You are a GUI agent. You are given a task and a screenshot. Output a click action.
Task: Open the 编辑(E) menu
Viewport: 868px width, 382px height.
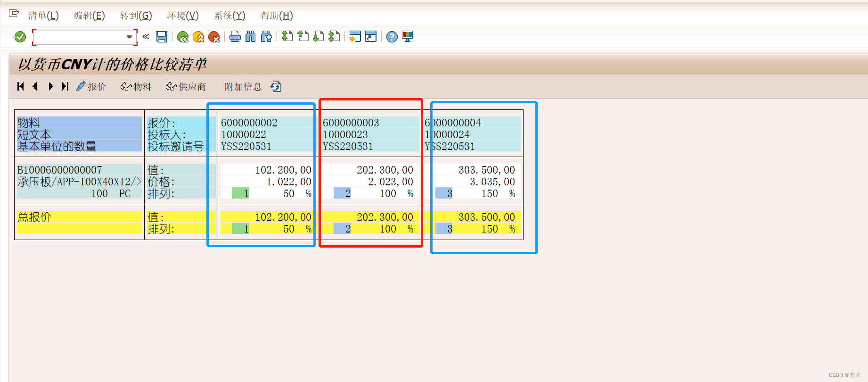click(90, 16)
